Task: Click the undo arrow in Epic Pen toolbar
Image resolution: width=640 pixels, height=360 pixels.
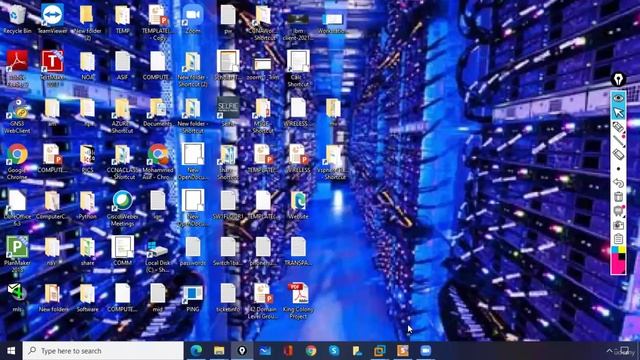Action: [618, 182]
